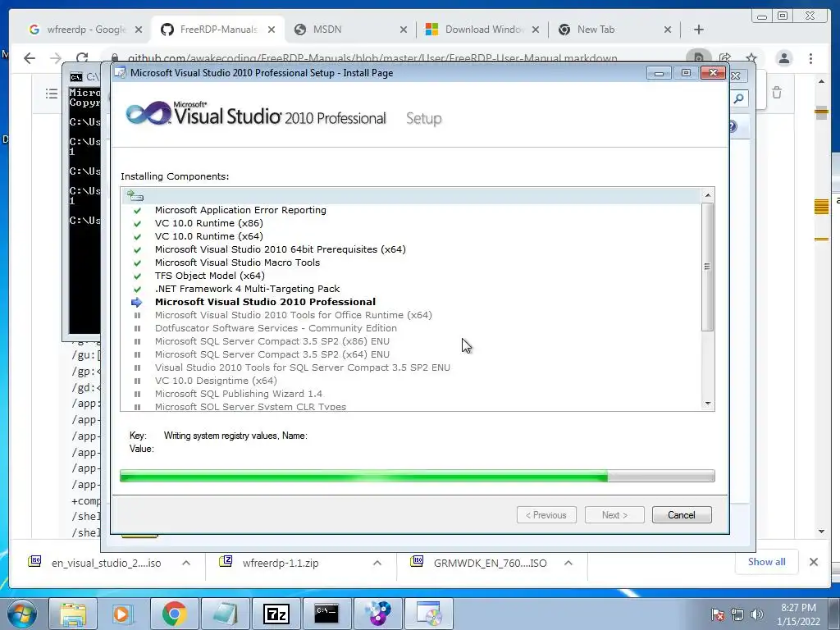
Task: Switch to the Download Windows tab
Action: pyautogui.click(x=484, y=30)
